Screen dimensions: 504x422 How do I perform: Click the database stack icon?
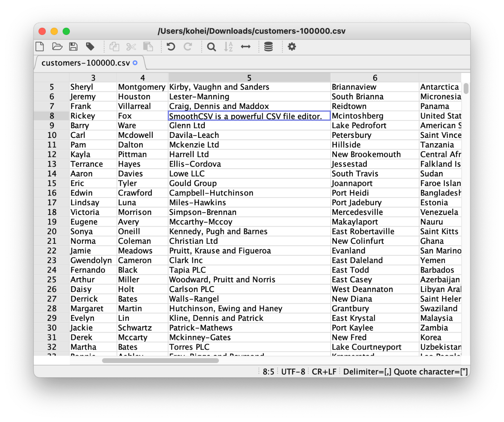coord(269,46)
